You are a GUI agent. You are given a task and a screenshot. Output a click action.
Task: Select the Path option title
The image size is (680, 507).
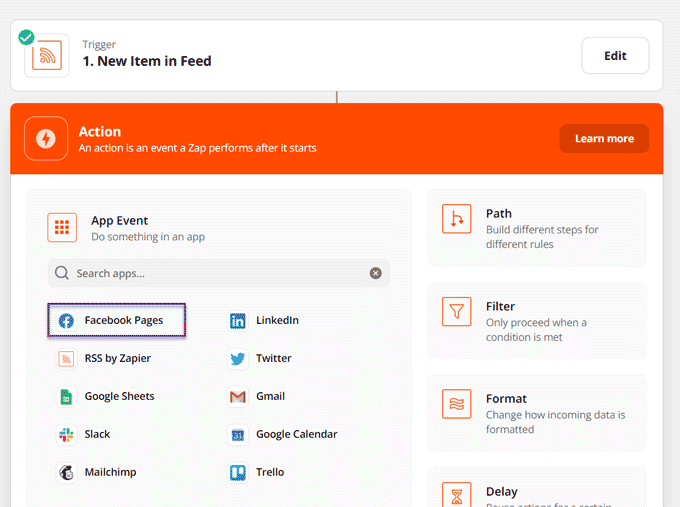pos(499,213)
